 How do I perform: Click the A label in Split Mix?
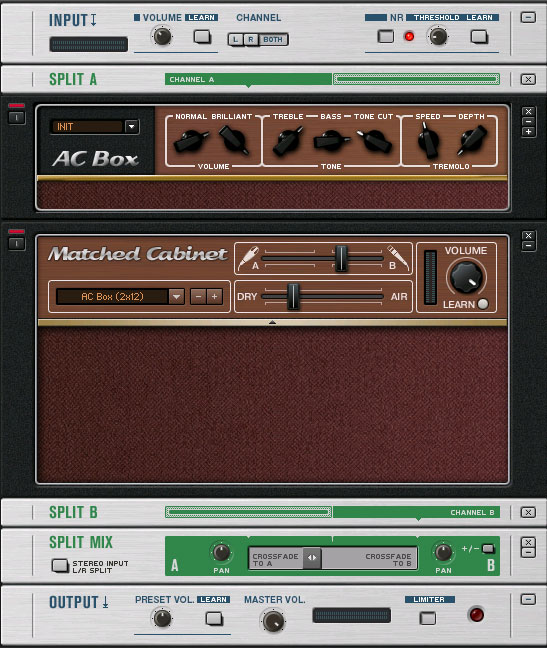[x=175, y=565]
